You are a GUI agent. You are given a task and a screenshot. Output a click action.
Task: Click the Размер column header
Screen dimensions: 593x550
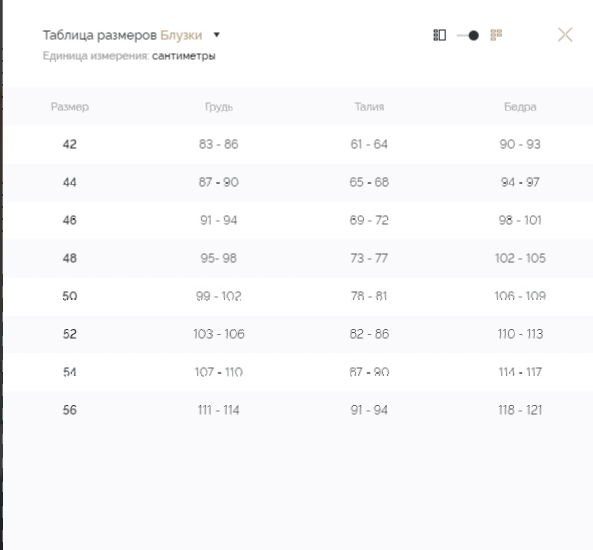click(x=70, y=107)
